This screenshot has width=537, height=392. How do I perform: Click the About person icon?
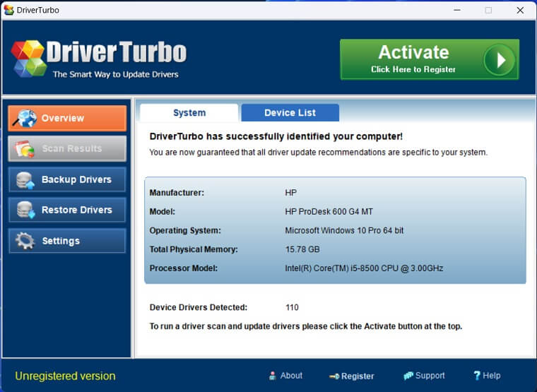click(x=273, y=376)
